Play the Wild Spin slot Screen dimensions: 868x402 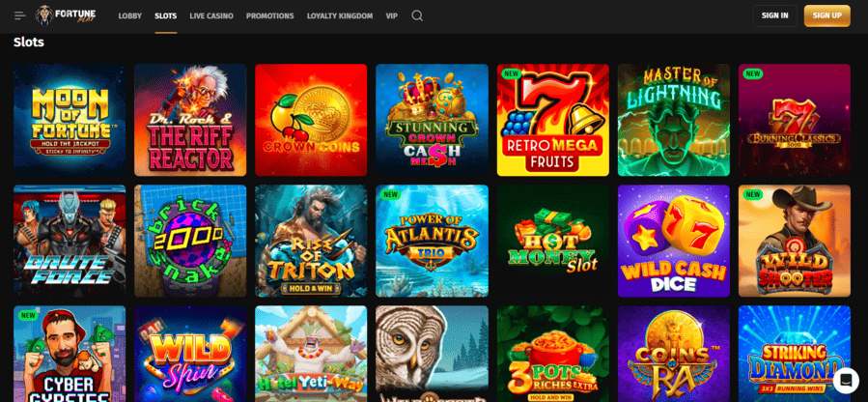tap(190, 354)
